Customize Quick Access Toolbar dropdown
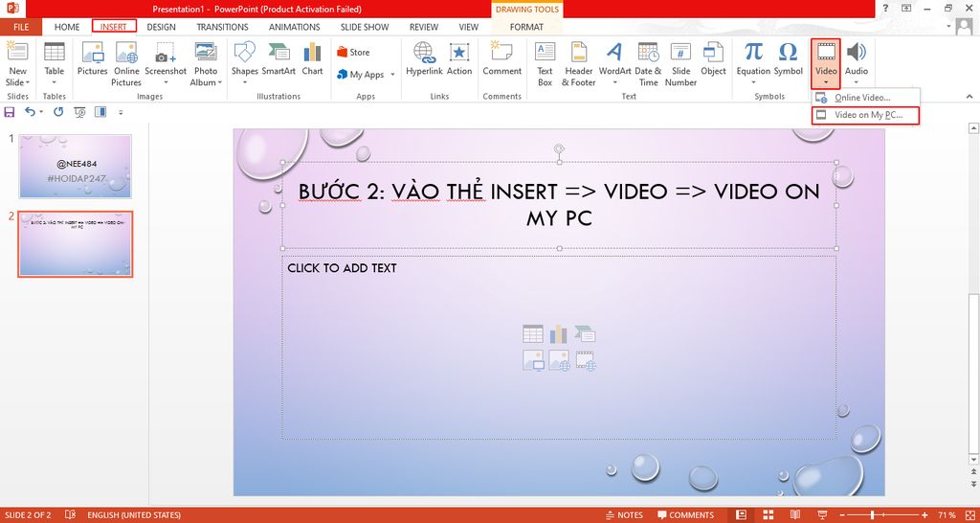Viewport: 980px width, 523px height. click(x=121, y=113)
